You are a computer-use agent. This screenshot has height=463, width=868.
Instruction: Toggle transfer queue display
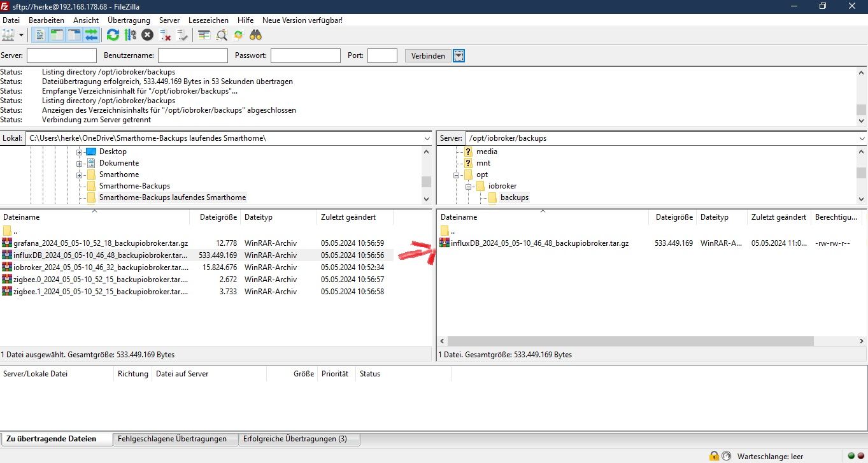pos(92,35)
